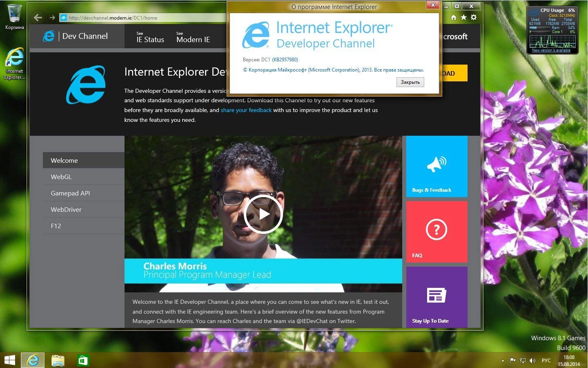Click the Charles Morris name caption
The width and height of the screenshot is (588, 368).
[x=175, y=266]
